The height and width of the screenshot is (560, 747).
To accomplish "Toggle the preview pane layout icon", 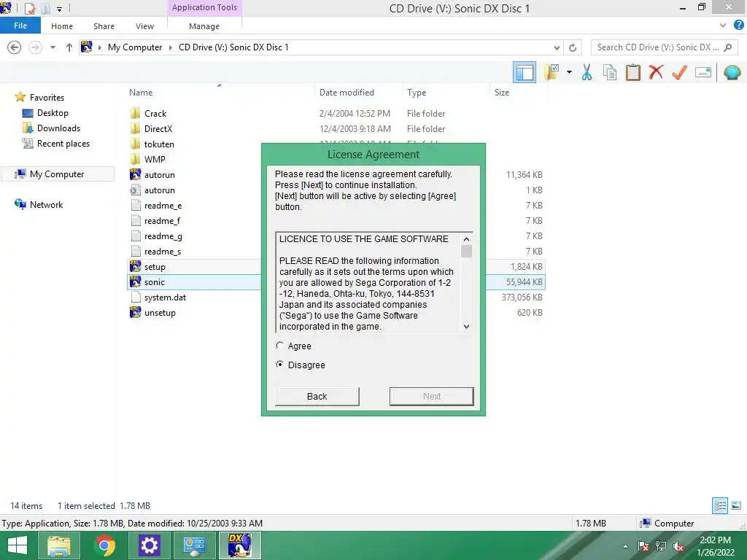I will click(525, 72).
